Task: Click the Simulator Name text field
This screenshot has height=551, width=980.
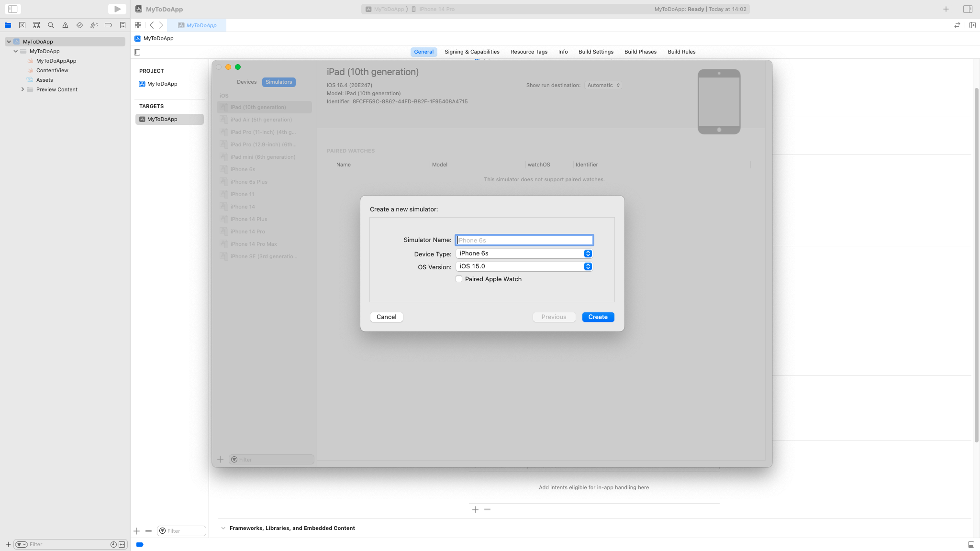Action: click(524, 240)
